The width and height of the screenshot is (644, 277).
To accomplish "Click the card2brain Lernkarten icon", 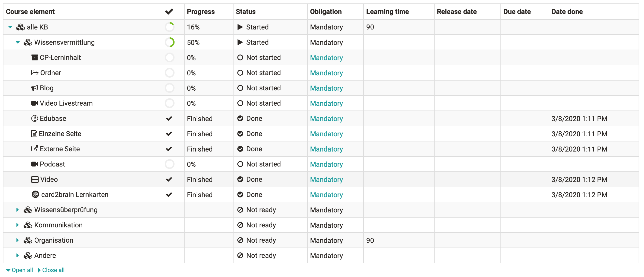I will click(x=35, y=194).
